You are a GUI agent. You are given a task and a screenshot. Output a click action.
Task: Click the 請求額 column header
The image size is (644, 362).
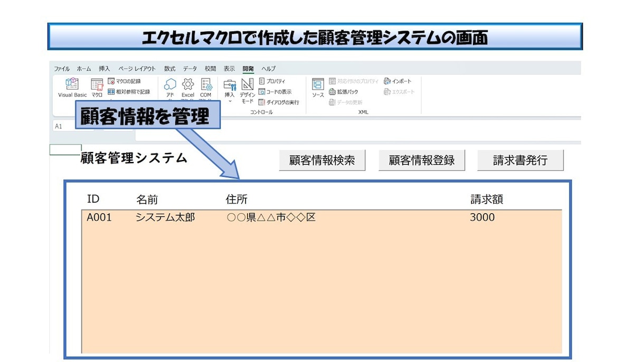(487, 199)
